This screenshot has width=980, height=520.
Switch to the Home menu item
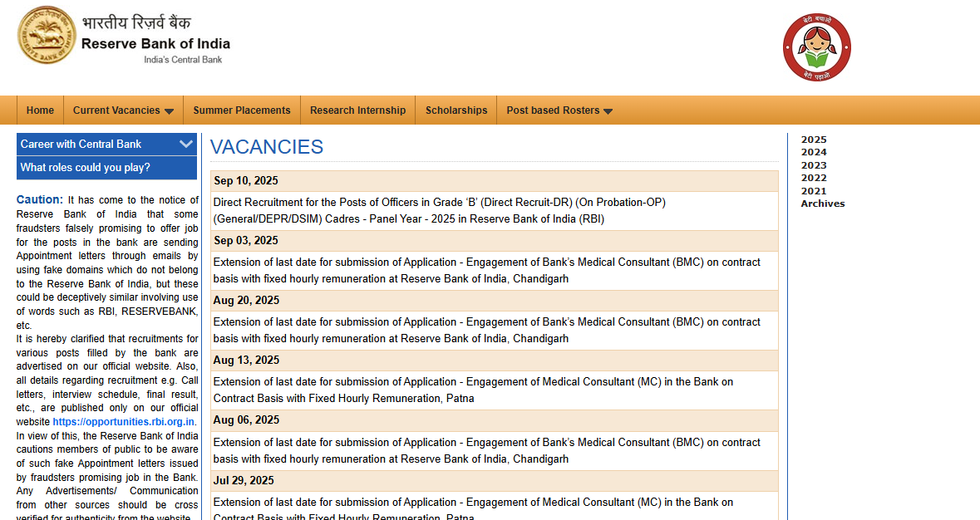click(40, 110)
